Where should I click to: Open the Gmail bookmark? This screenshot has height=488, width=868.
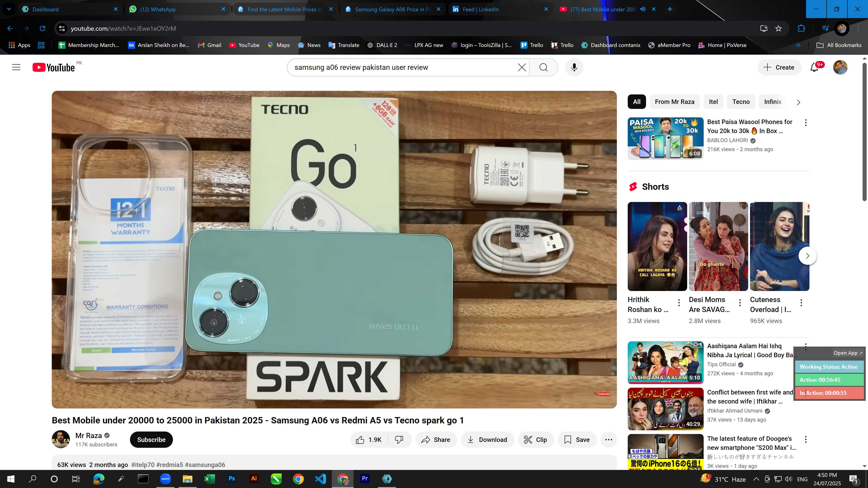tap(209, 45)
